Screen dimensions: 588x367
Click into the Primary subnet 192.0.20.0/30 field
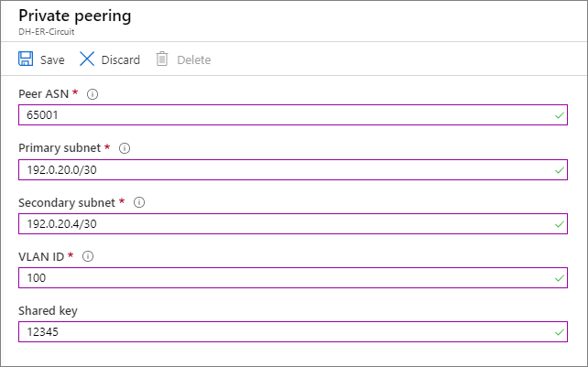(275, 169)
